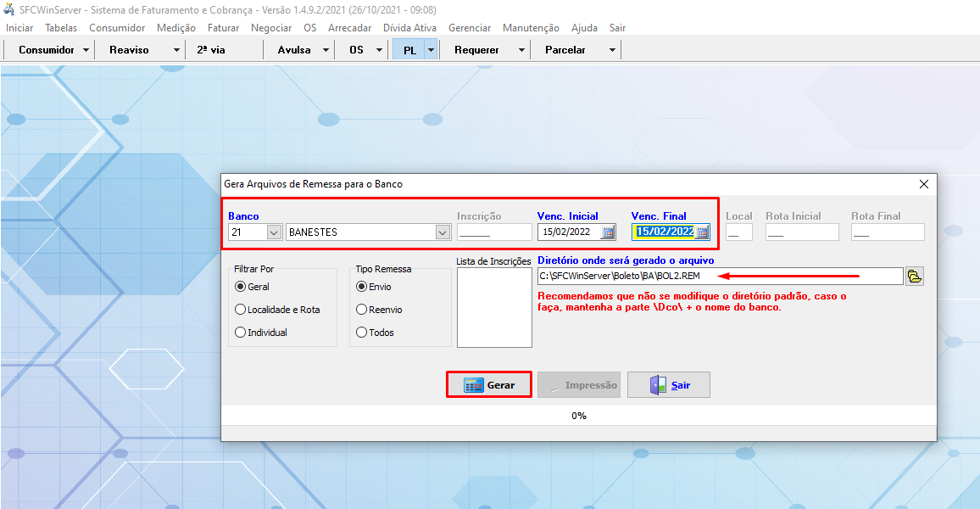
Task: Click the Gerar button
Action: 489,385
